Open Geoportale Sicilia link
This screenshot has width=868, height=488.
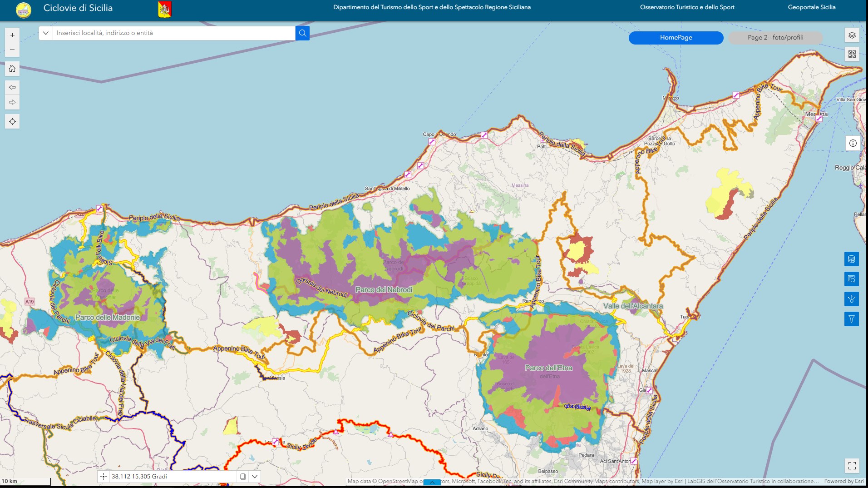[812, 7]
